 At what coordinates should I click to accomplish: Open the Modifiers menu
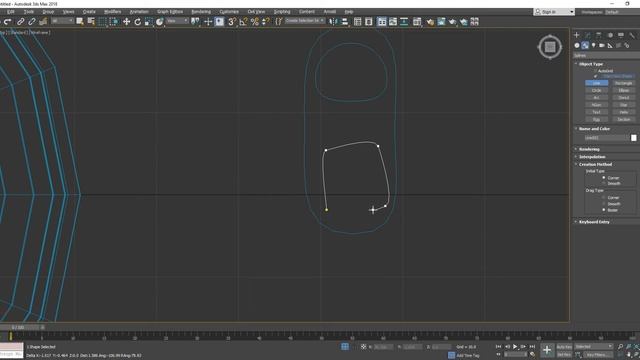point(112,12)
